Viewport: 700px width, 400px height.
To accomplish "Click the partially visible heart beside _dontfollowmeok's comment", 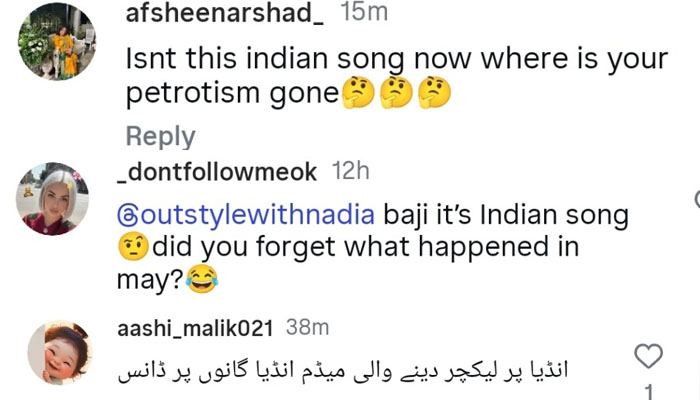I will point(695,199).
